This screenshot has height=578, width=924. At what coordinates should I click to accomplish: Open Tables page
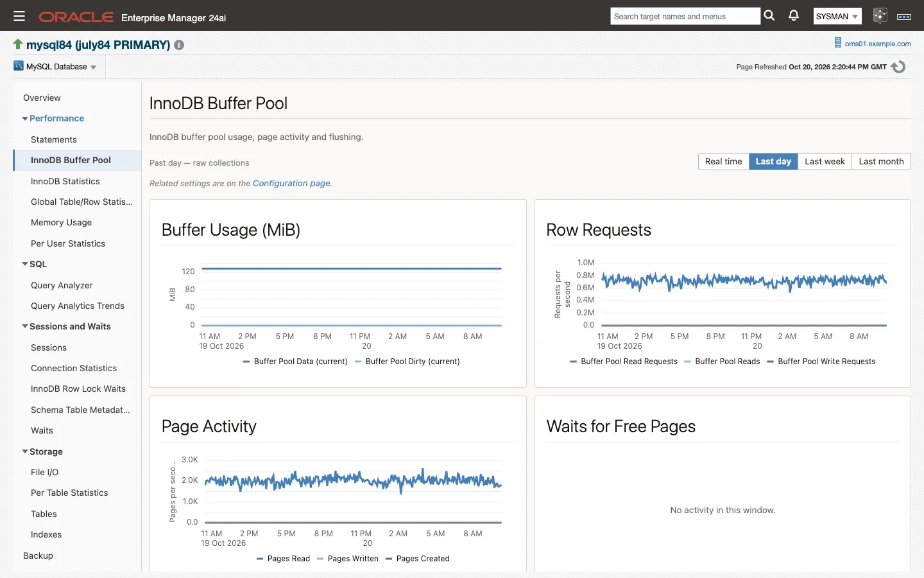[44, 514]
